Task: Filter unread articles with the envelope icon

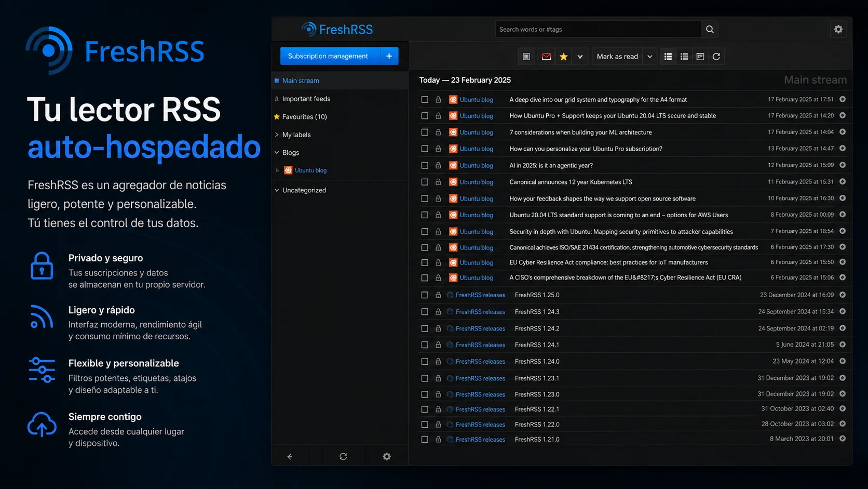Action: click(547, 57)
